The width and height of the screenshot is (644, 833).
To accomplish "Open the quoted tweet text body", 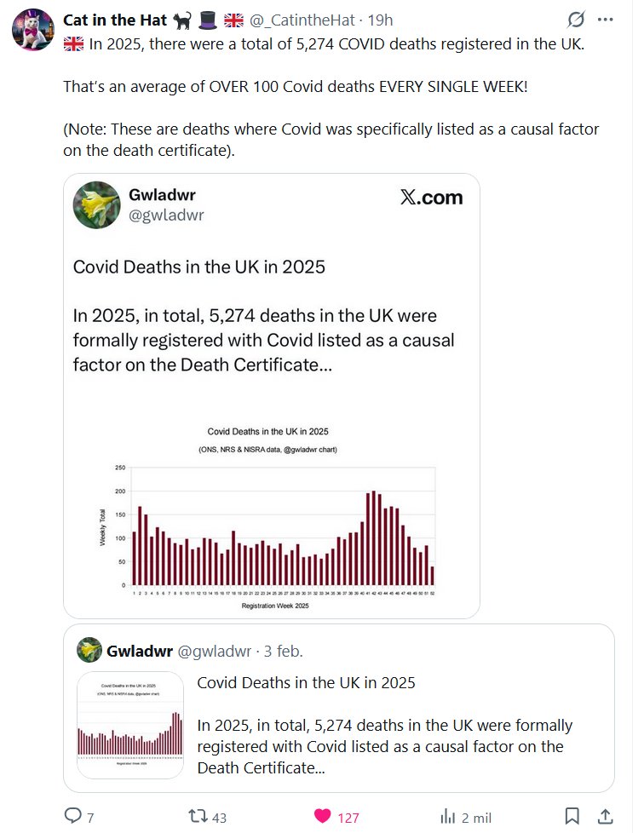I will point(383,726).
